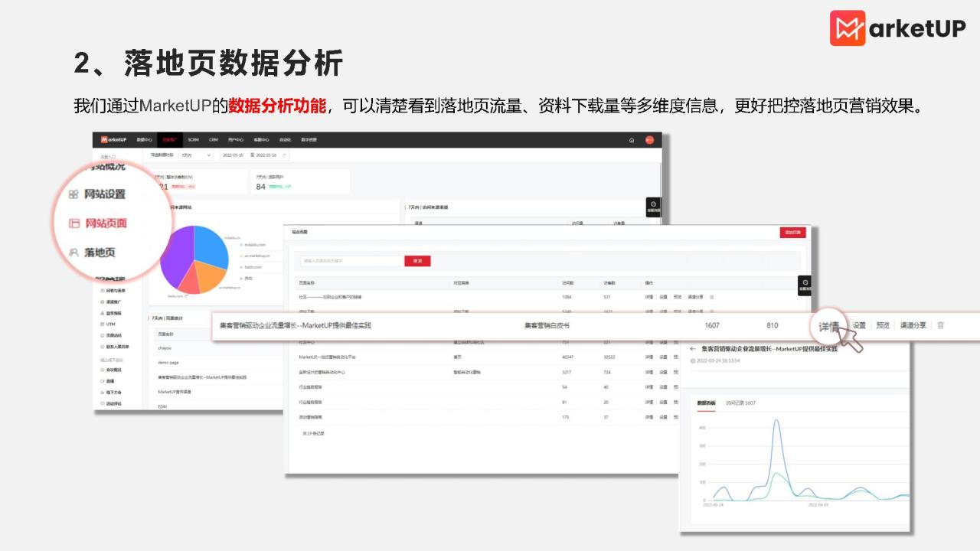Image resolution: width=980 pixels, height=551 pixels.
Task: Select the 数据看板 tab
Action: pos(706,403)
